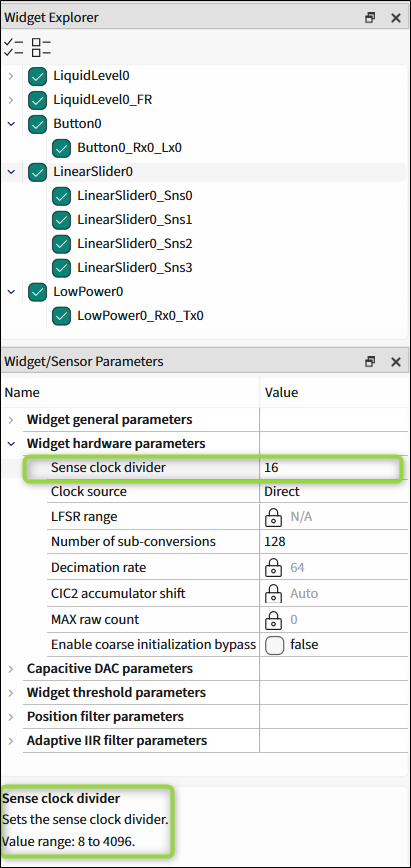Viewport: 411px width, 868px height.
Task: Click the lock icon beside MAX raw count
Action: tap(273, 619)
